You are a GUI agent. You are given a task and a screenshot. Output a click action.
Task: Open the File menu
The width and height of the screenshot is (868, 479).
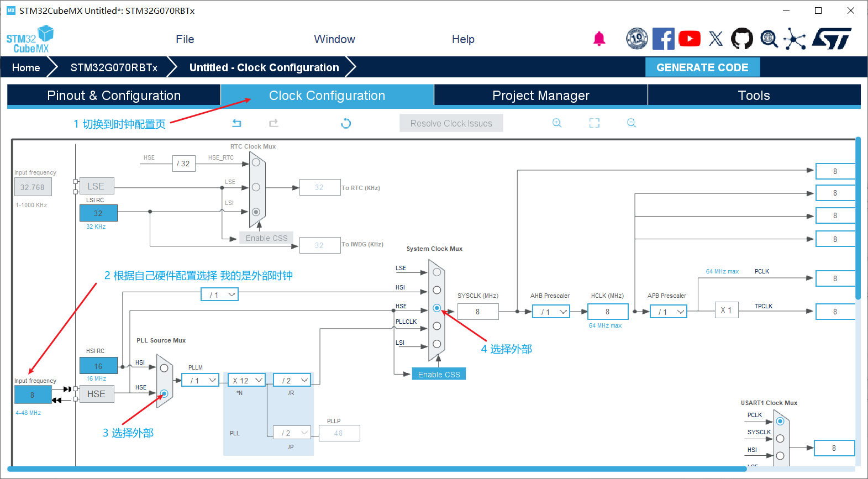pyautogui.click(x=185, y=39)
